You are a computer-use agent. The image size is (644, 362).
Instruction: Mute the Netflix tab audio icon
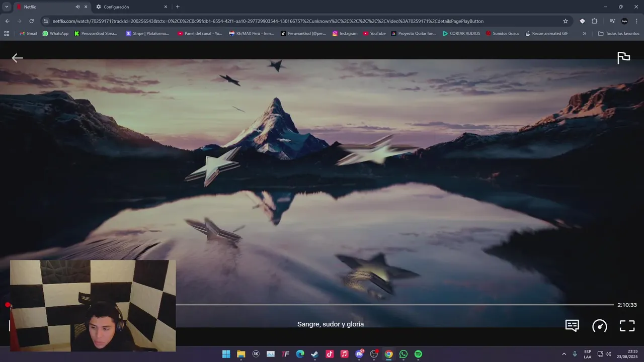coord(77,7)
